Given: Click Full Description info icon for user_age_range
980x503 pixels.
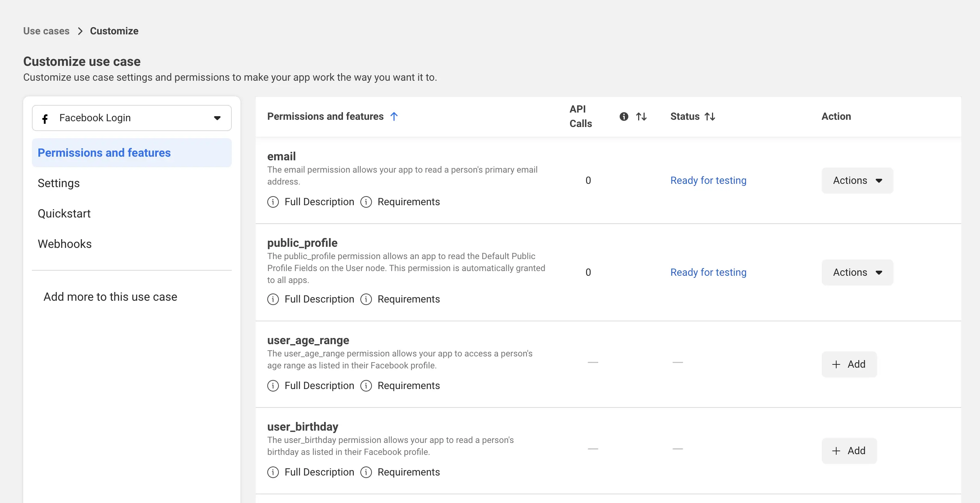Looking at the screenshot, I should coord(273,386).
